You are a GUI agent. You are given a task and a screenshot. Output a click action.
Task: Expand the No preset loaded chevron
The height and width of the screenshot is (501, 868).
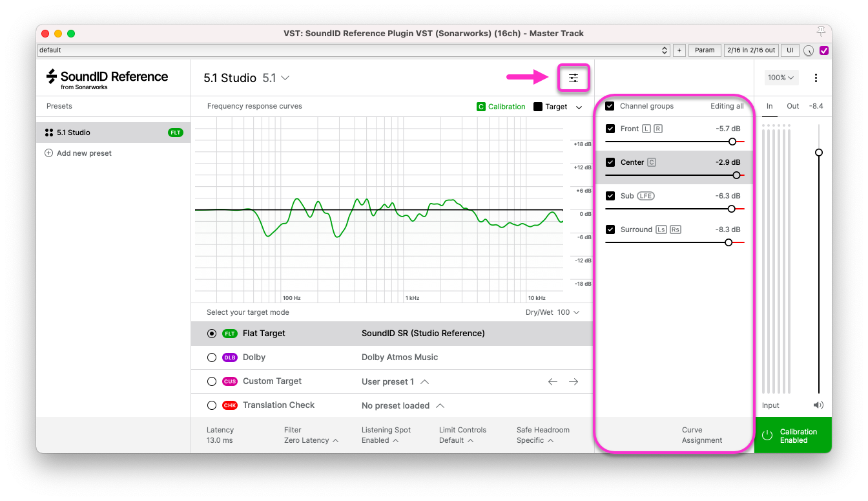(x=440, y=405)
